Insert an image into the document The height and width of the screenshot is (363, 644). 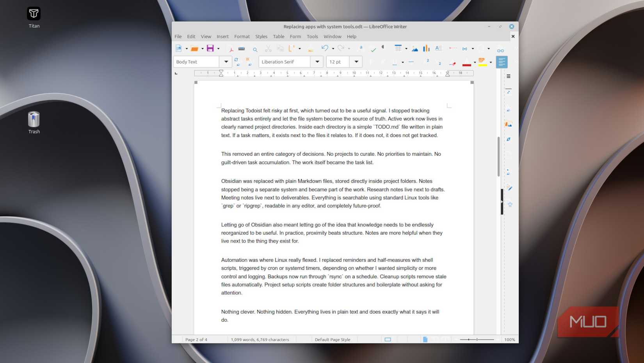coord(415,48)
